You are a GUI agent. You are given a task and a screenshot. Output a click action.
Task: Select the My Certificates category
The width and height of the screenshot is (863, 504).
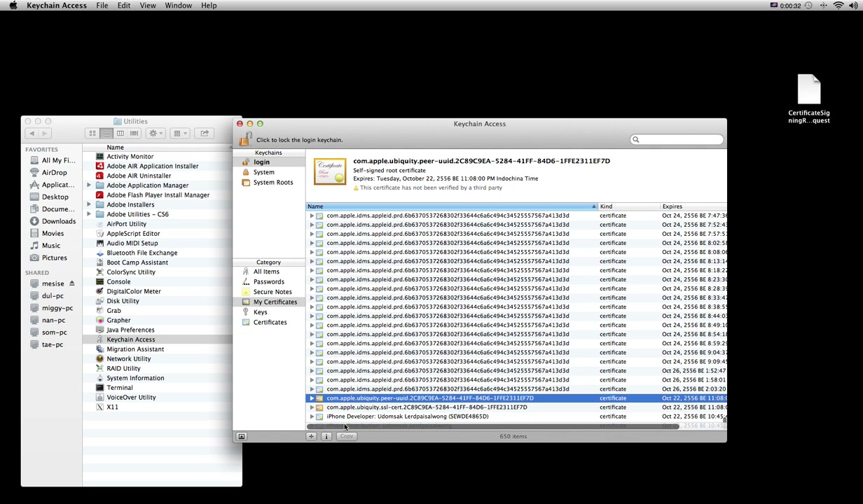click(269, 302)
